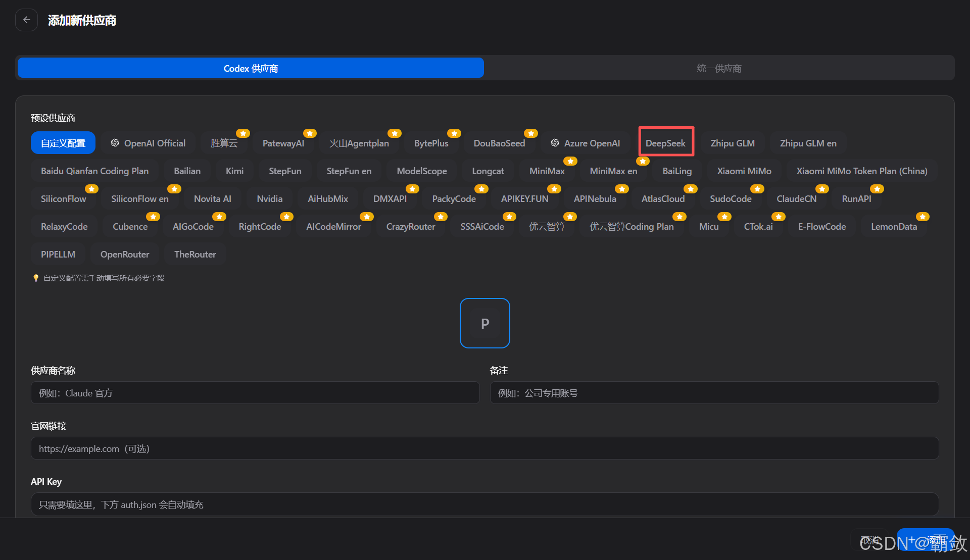Pick the AtlasCloud preset
The height and width of the screenshot is (560, 970).
coord(663,198)
